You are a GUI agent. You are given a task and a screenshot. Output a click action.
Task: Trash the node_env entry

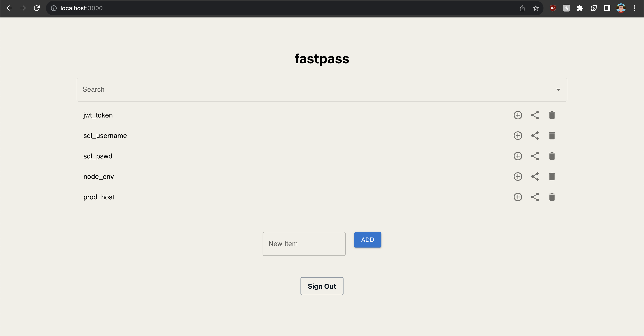[552, 177]
